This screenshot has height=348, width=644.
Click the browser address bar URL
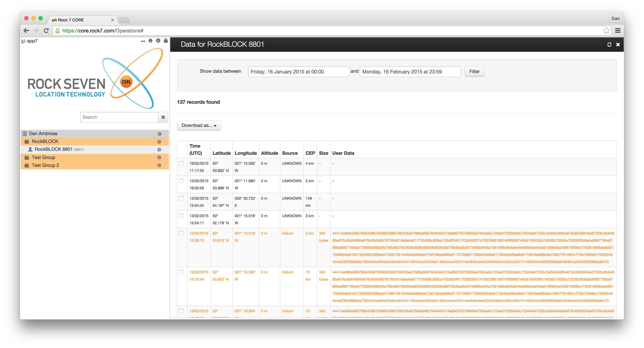(103, 30)
